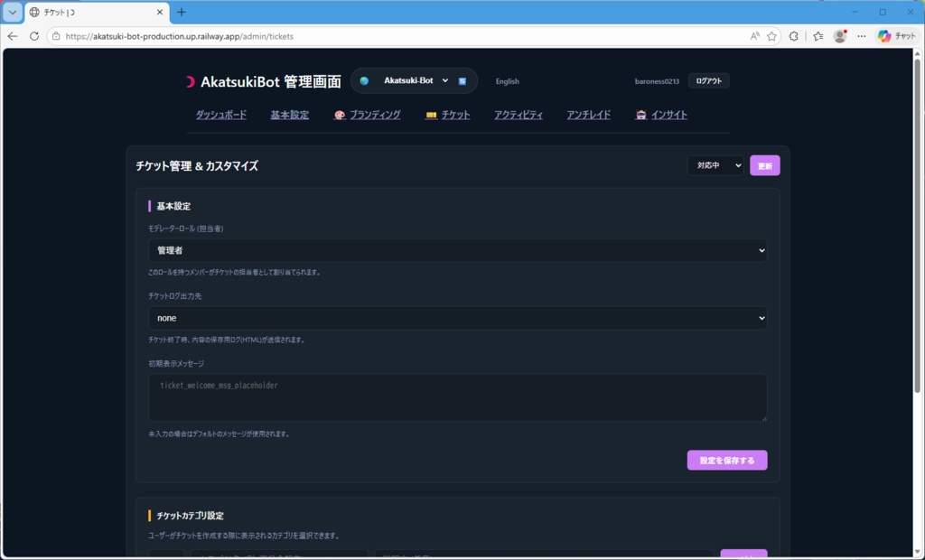Switch to the ダッシュボード tab

(x=222, y=115)
